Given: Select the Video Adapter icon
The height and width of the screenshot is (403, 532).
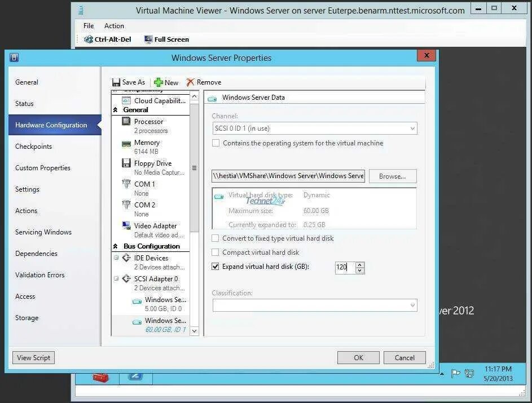Looking at the screenshot, I should point(126,225).
